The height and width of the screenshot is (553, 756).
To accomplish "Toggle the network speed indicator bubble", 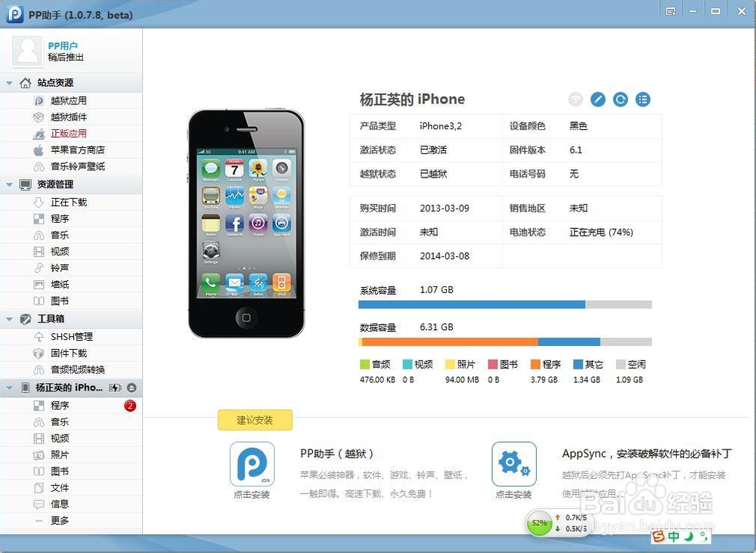I will tap(540, 523).
